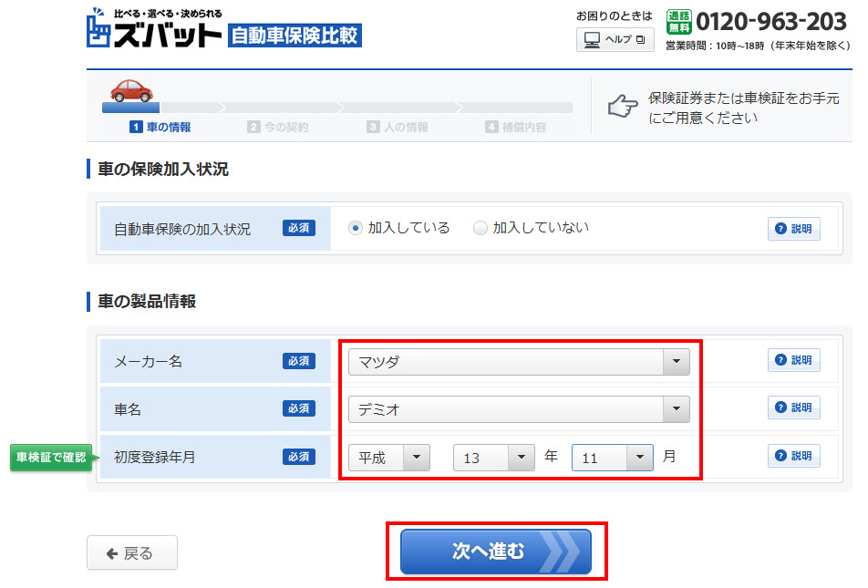Click step 2 今の契約 tab
The height and width of the screenshot is (588, 868).
point(278,128)
